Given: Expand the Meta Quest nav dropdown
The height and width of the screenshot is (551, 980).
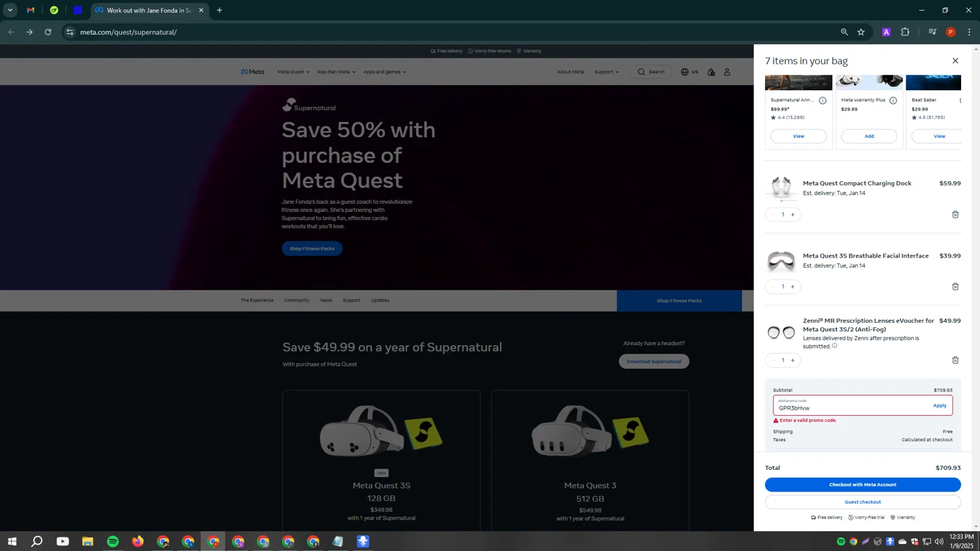Looking at the screenshot, I should 293,72.
